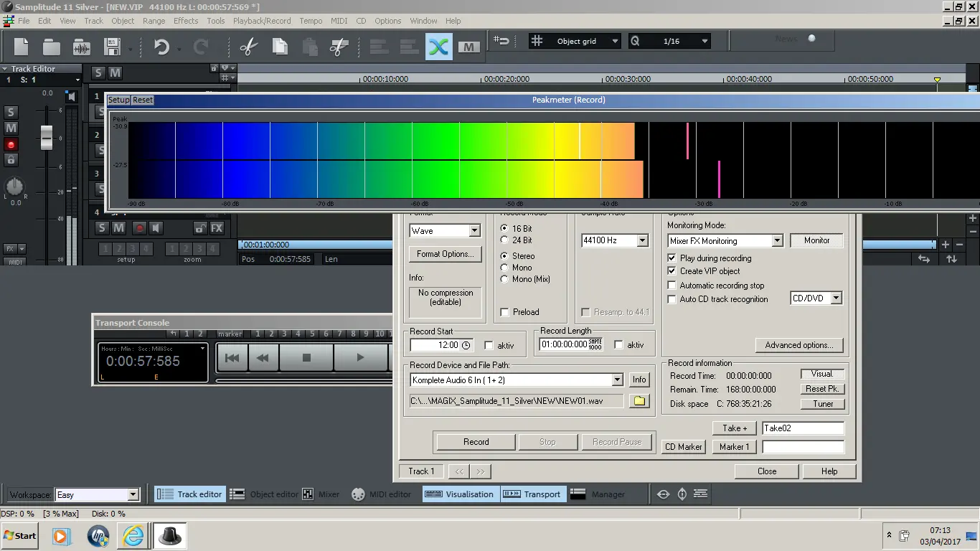
Task: Open the 44100 Hz sample rate dropdown
Action: point(642,240)
